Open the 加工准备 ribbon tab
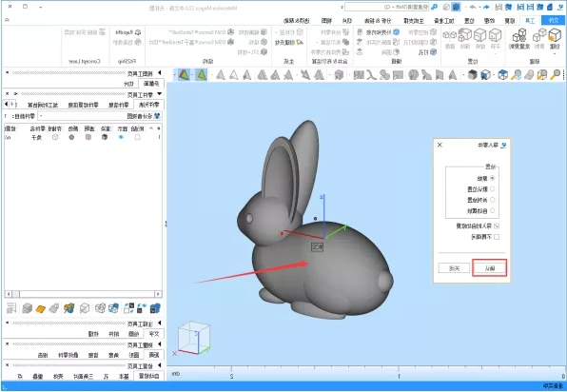Image resolution: width=567 pixels, height=392 pixels. (x=444, y=21)
